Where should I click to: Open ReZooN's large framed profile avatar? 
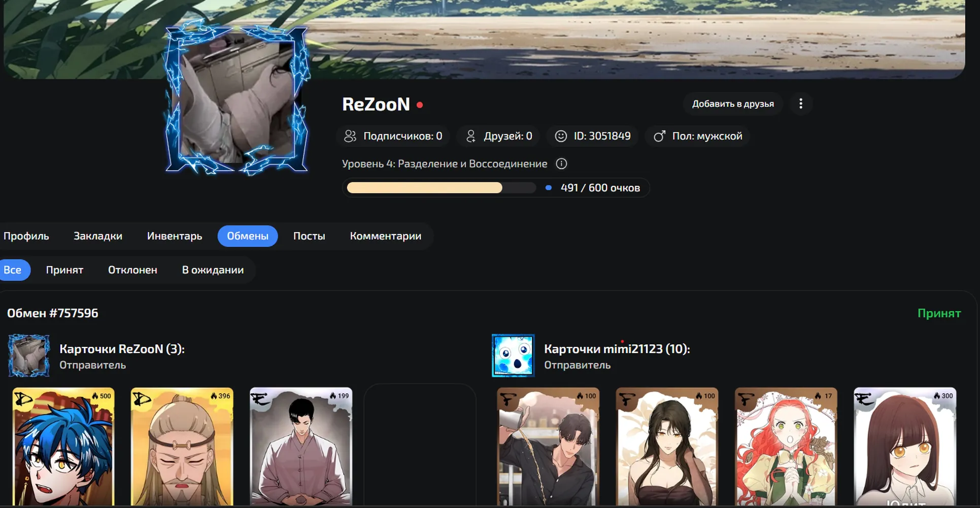[236, 98]
